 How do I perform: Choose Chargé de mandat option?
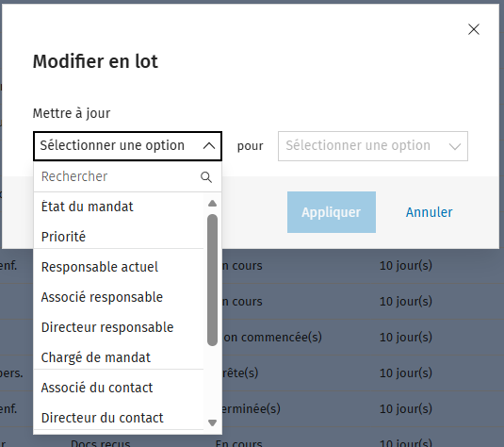(x=119, y=357)
